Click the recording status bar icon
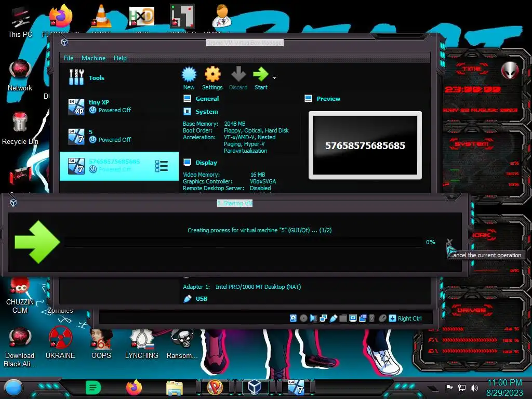Screen dimensions: 532x399 point(363,318)
